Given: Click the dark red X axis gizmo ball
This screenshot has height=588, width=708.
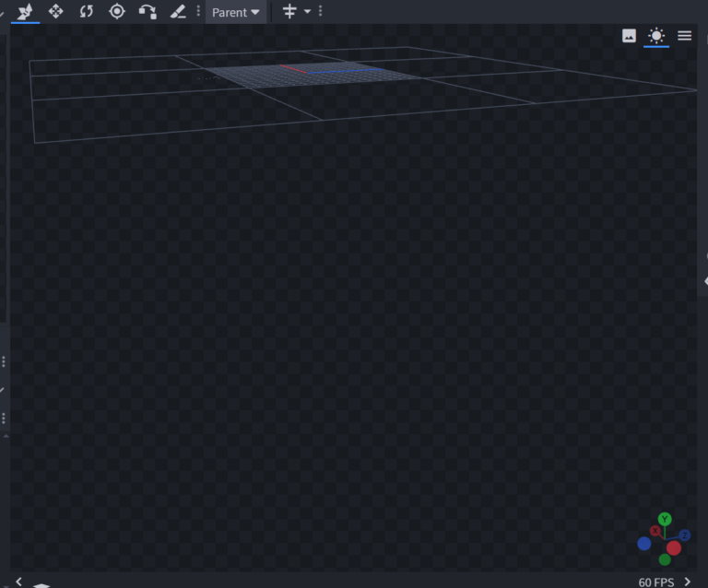Looking at the screenshot, I should [x=655, y=531].
